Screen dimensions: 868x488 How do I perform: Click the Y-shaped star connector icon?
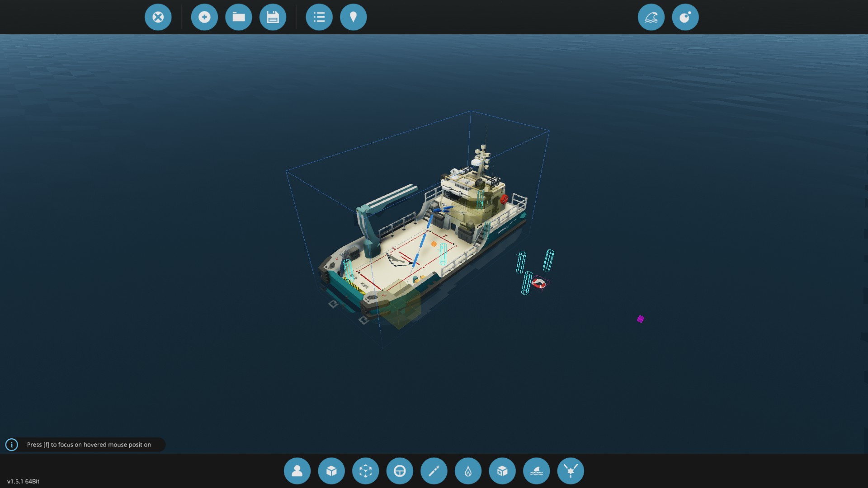tap(571, 471)
